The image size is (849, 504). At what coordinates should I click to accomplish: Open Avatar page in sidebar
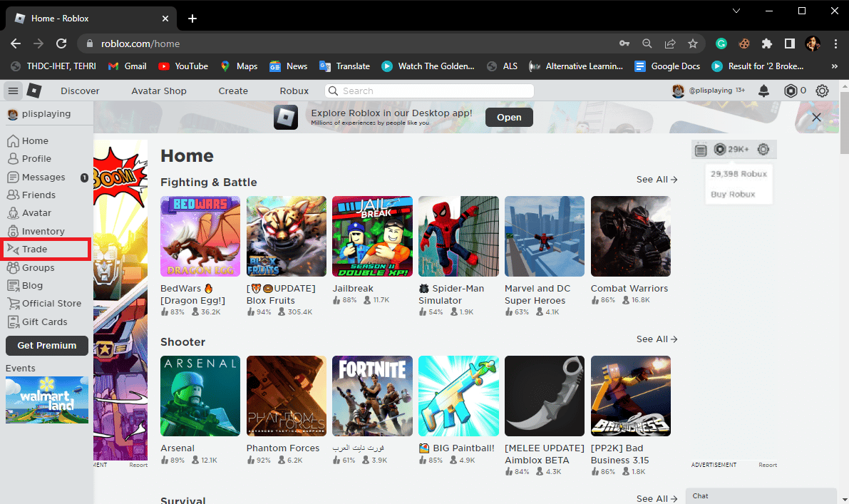tap(36, 213)
